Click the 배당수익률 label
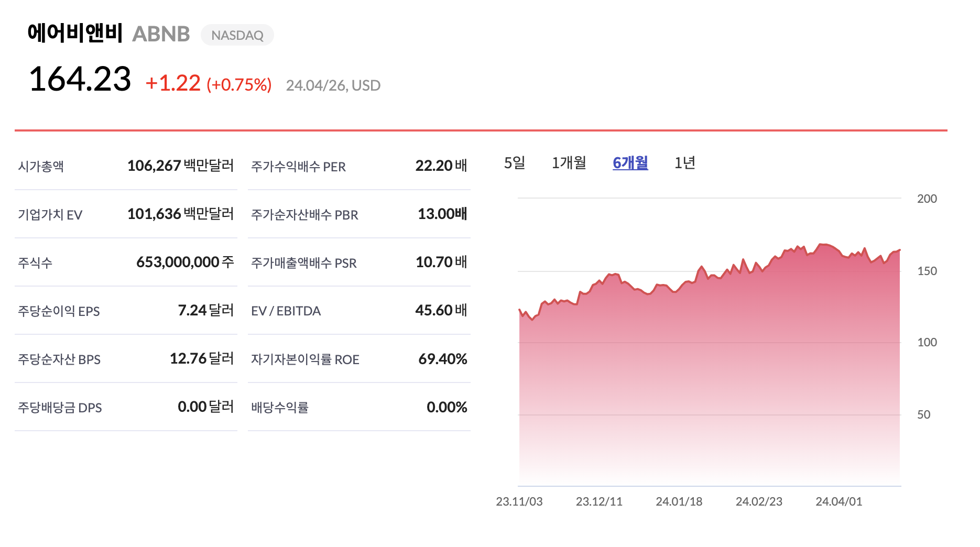The image size is (980, 547). pyautogui.click(x=280, y=408)
